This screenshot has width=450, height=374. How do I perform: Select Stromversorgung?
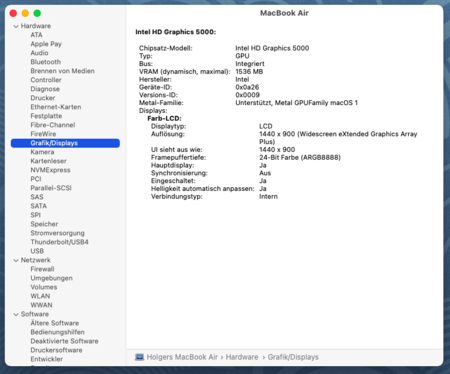click(x=57, y=233)
